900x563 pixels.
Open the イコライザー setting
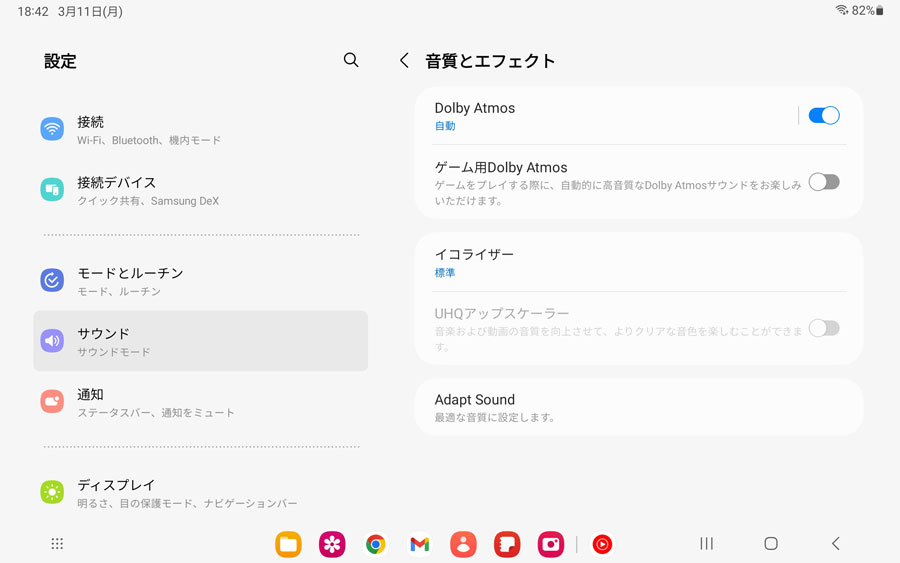639,262
